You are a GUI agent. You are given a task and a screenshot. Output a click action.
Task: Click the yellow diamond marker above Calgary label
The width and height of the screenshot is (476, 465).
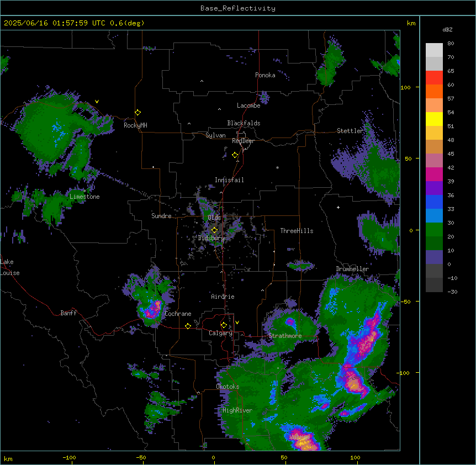(x=224, y=325)
